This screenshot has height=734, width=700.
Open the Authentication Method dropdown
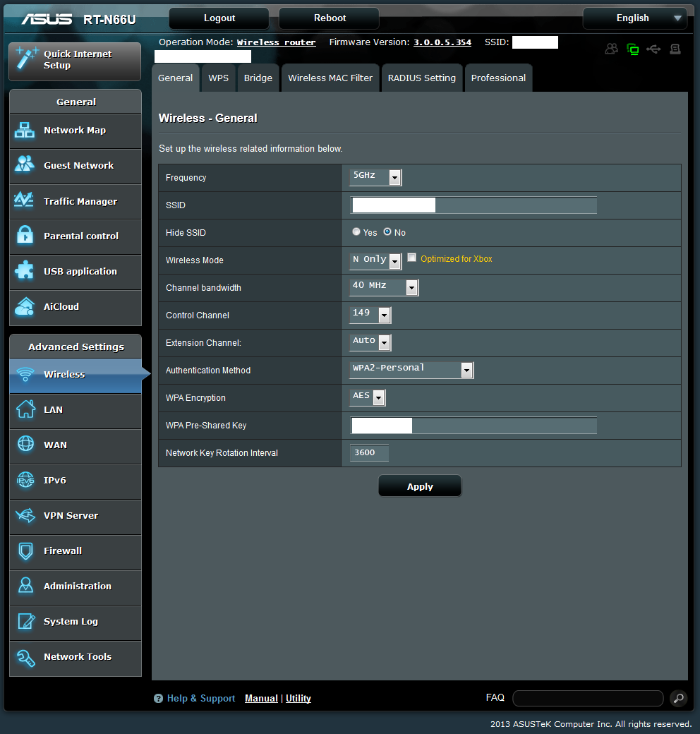coord(412,370)
